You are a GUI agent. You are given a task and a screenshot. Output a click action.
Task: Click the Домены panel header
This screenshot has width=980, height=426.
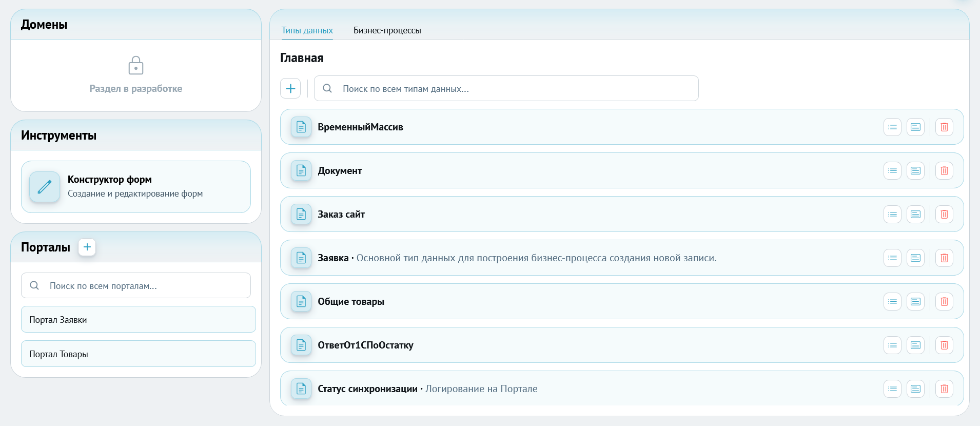coord(136,24)
